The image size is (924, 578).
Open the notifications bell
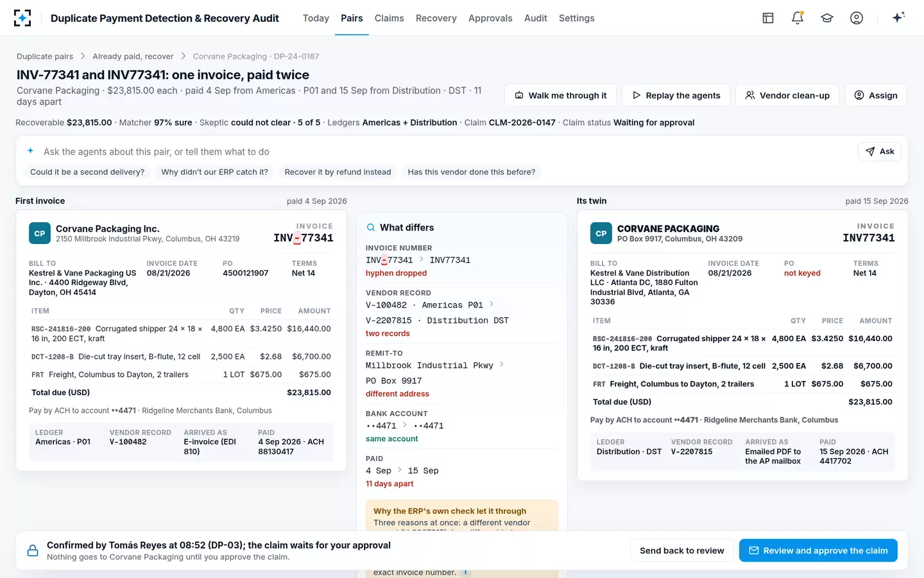pyautogui.click(x=798, y=18)
